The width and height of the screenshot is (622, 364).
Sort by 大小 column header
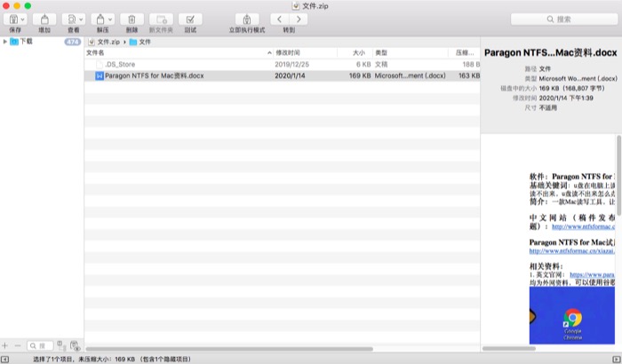pyautogui.click(x=355, y=52)
